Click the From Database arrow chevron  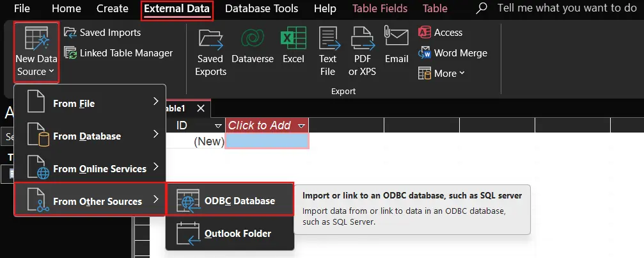tap(155, 134)
